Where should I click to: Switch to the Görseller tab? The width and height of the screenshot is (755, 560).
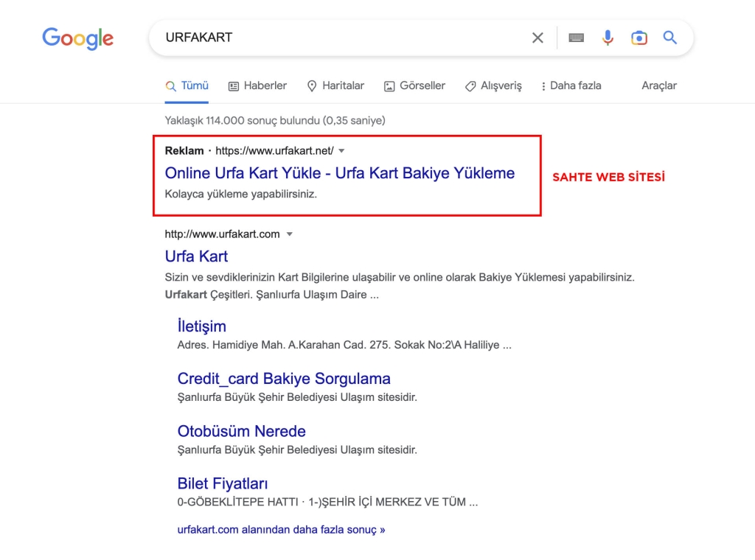point(414,85)
